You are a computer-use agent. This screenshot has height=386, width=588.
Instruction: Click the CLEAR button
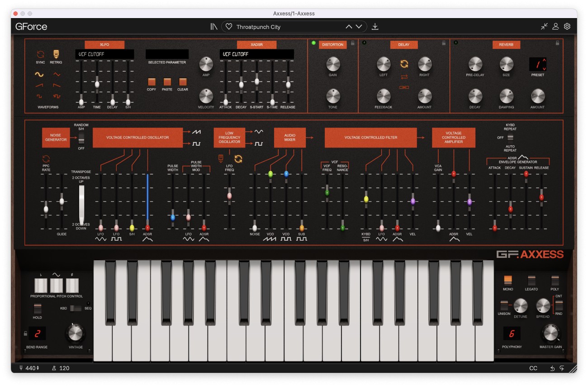(x=183, y=82)
